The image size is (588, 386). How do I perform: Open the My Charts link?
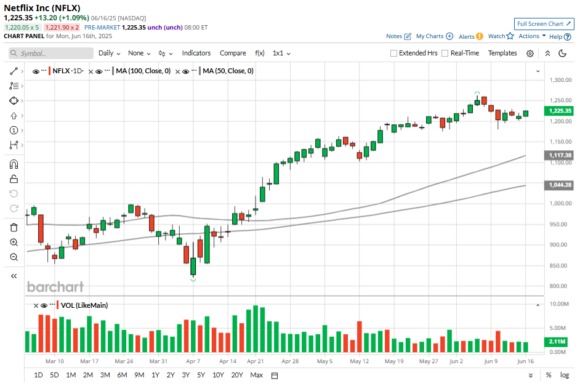pos(434,36)
